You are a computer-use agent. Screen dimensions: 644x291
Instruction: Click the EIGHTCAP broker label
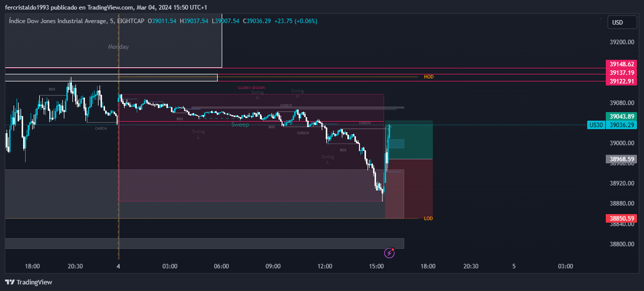(131, 21)
